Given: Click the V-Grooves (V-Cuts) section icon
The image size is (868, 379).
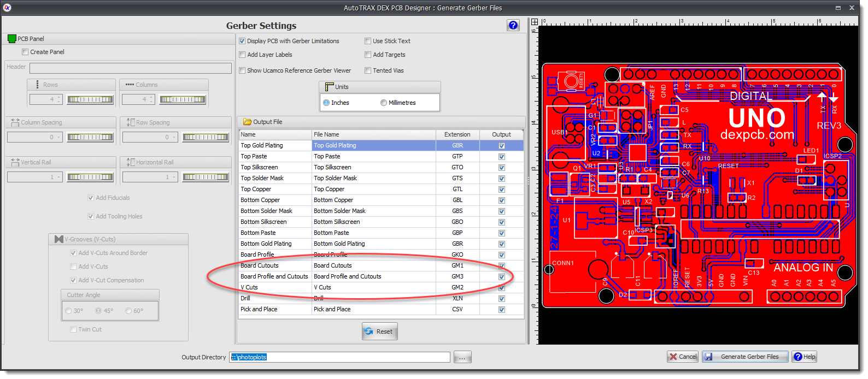Looking at the screenshot, I should pyautogui.click(x=59, y=239).
